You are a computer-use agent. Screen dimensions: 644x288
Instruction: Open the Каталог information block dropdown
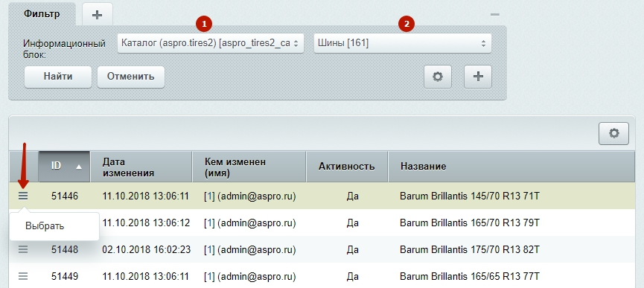[x=211, y=43]
